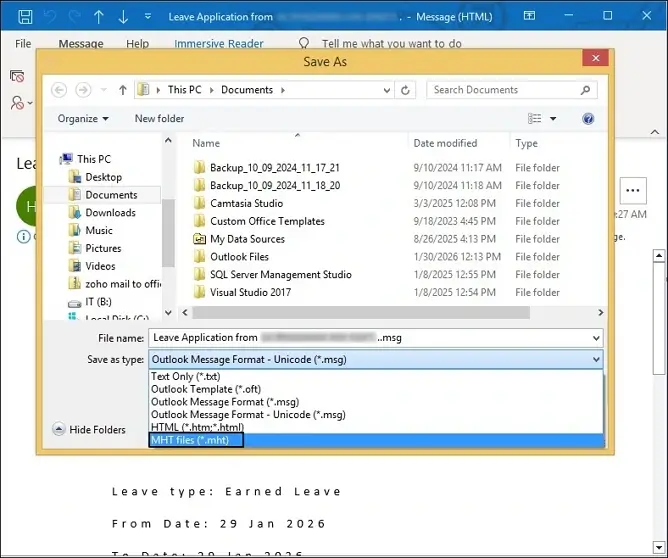Click Save as type combo box

376,360
